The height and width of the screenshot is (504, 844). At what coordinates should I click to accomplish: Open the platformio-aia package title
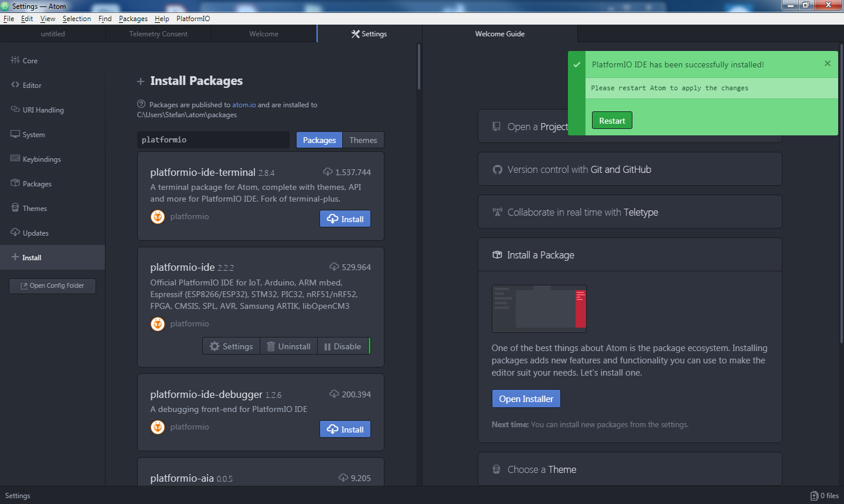(182, 478)
